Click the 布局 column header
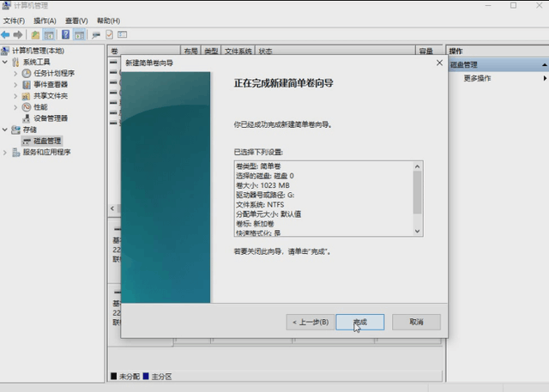Image resolution: width=549 pixels, height=392 pixels. pyautogui.click(x=190, y=51)
